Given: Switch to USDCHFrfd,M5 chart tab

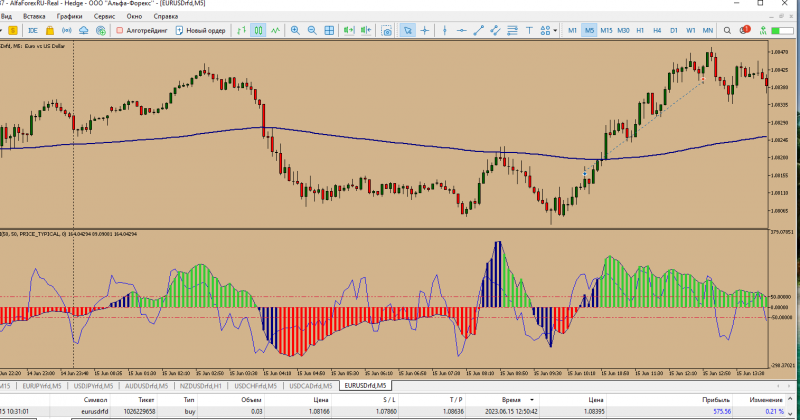Looking at the screenshot, I should (x=255, y=386).
